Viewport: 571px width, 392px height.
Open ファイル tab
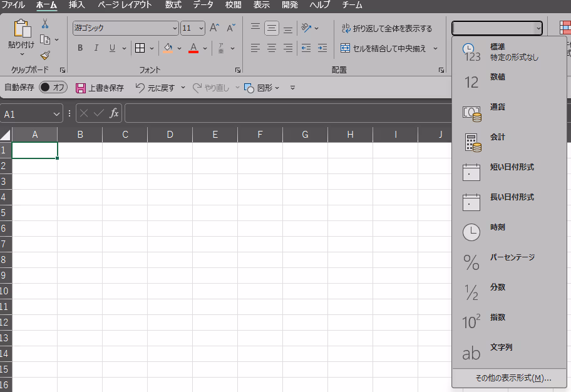pyautogui.click(x=13, y=5)
